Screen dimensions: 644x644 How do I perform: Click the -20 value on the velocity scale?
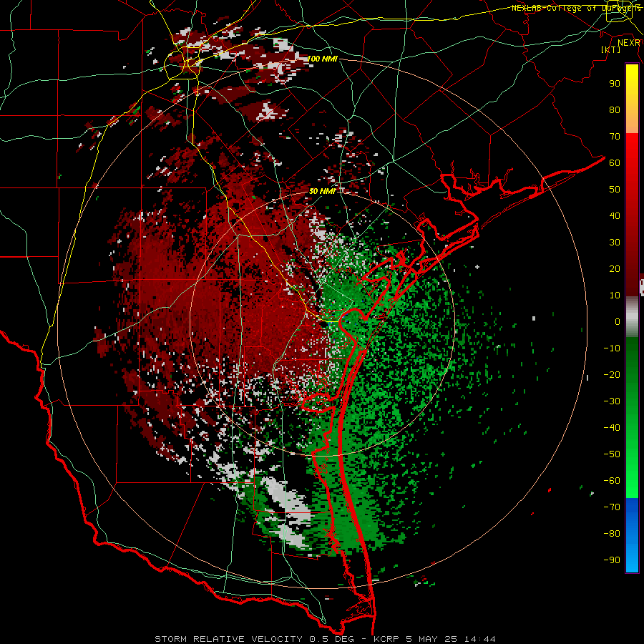[x=612, y=374]
